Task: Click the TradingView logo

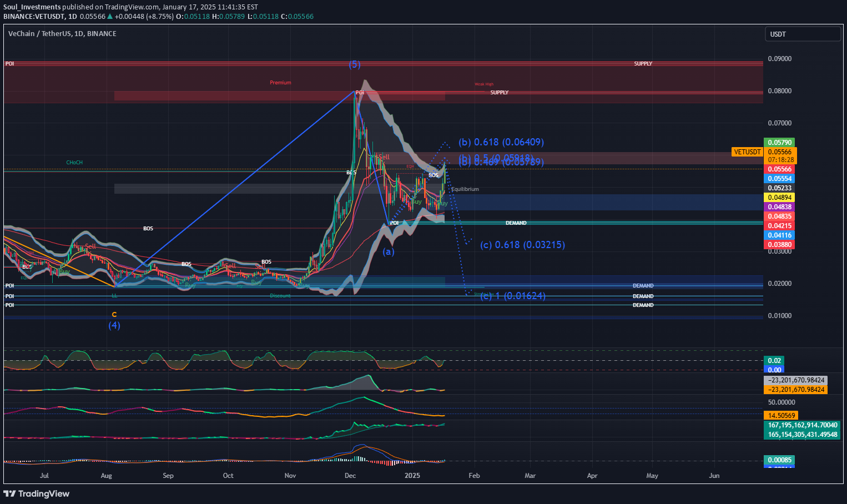Action: [x=37, y=493]
